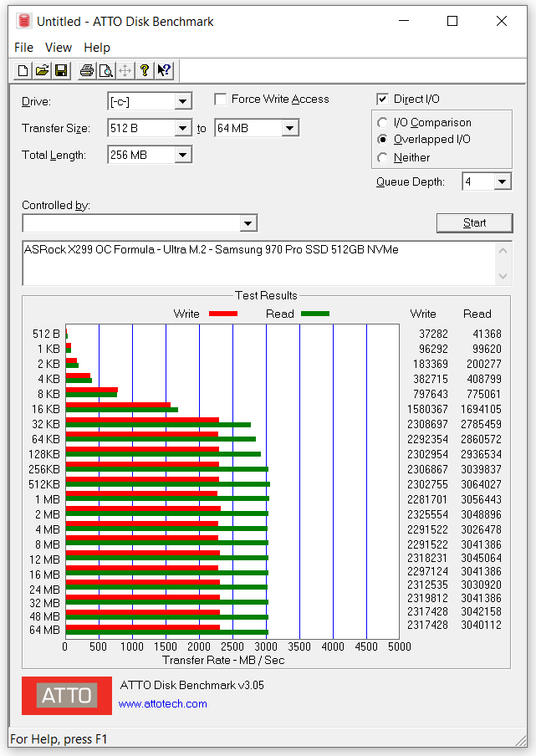536x756 pixels.
Task: Open the File menu
Action: (23, 48)
